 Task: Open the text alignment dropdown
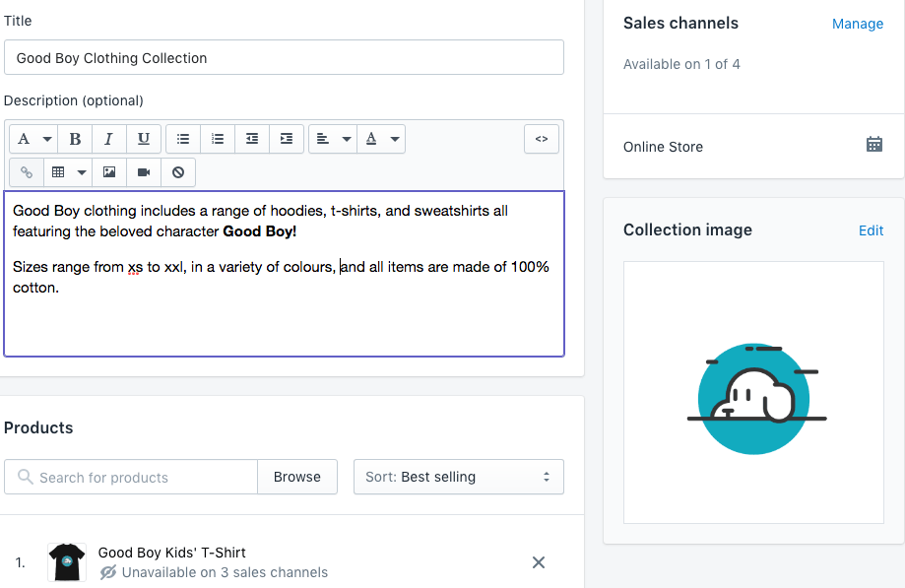point(332,138)
